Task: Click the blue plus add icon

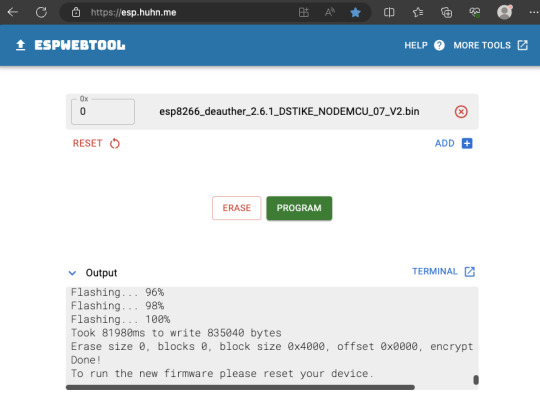Action: click(467, 143)
